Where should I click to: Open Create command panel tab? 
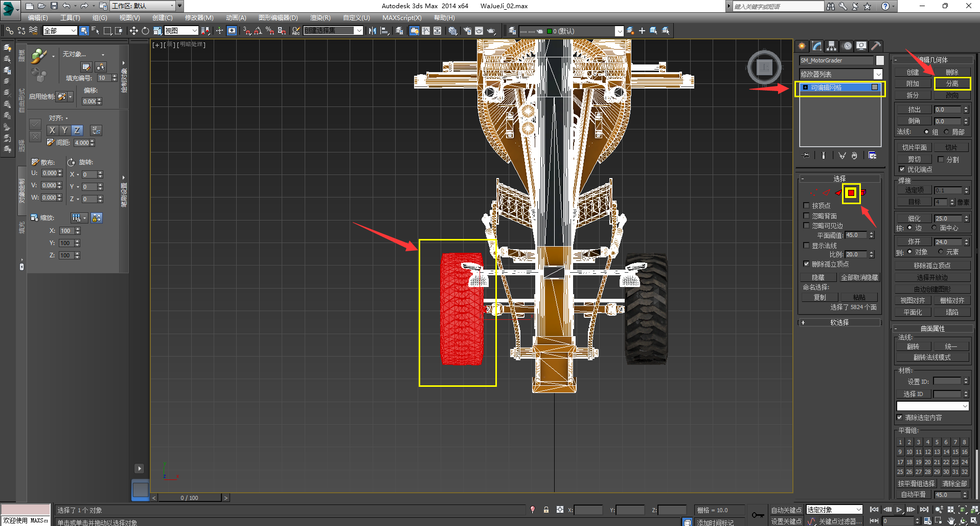[802, 46]
